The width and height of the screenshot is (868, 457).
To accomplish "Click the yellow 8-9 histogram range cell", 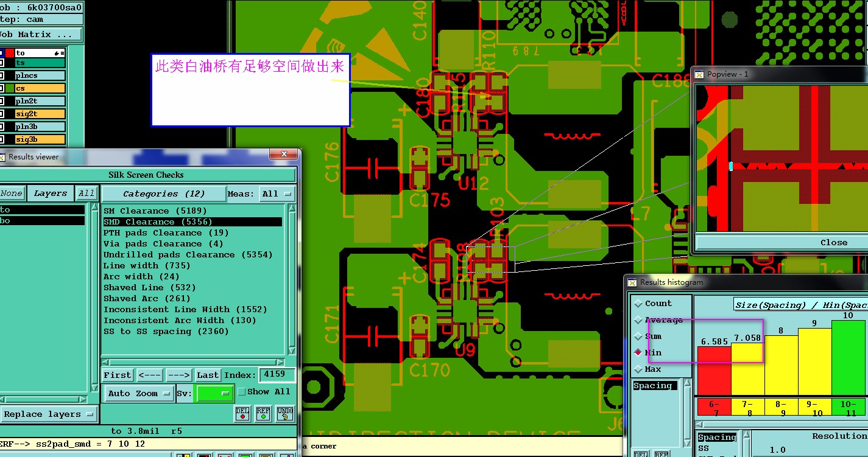I will tap(781, 407).
